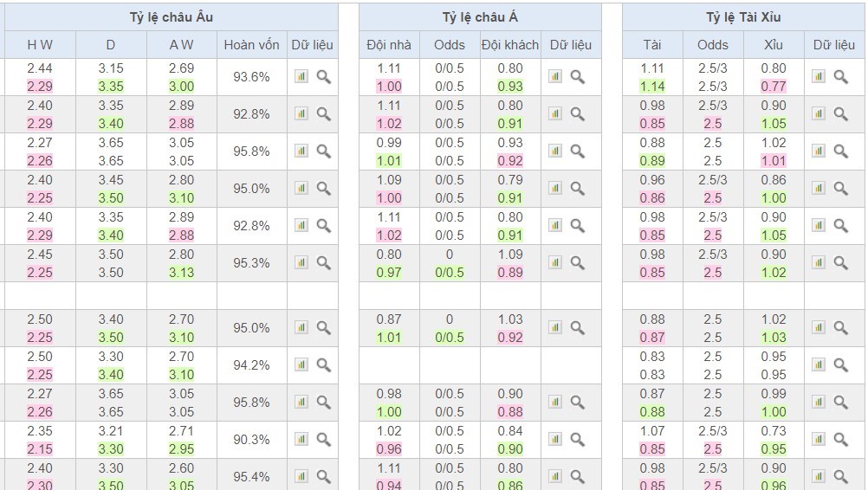The height and width of the screenshot is (490, 868).
Task: Click the magnifier icon in the 95.3% payout row
Action: [323, 262]
